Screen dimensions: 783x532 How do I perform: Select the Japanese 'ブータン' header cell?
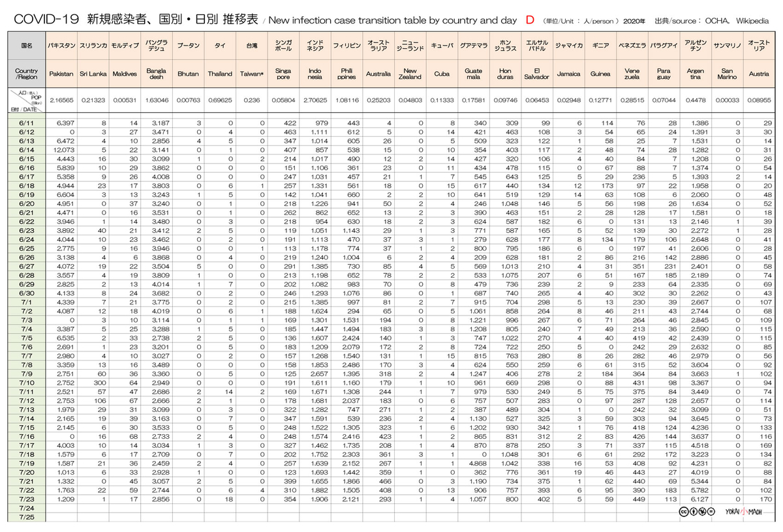[x=189, y=46]
